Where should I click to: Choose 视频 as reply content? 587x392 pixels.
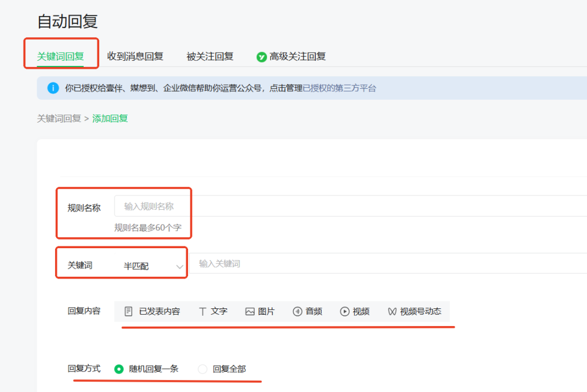(x=354, y=312)
